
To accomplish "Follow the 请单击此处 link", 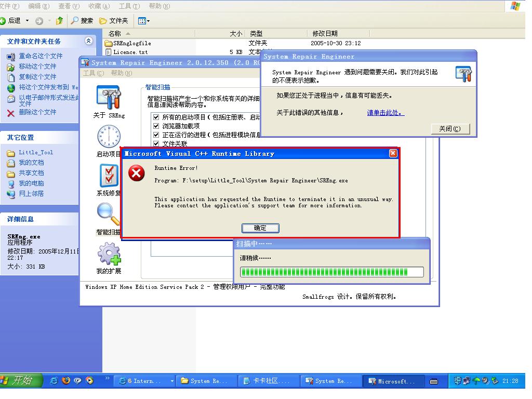I will [x=386, y=113].
